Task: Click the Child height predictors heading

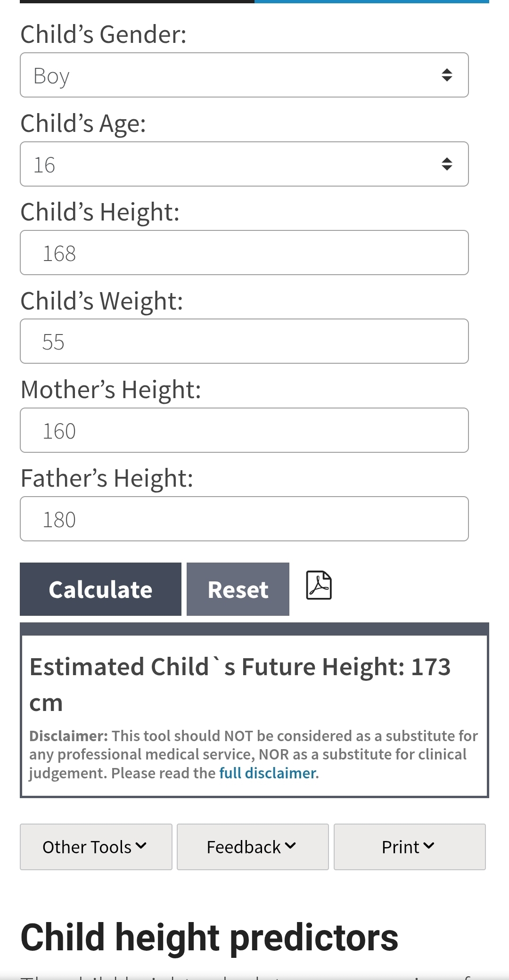Action: click(x=209, y=938)
